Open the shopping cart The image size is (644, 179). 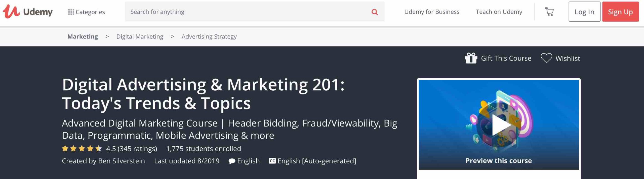[x=549, y=12]
